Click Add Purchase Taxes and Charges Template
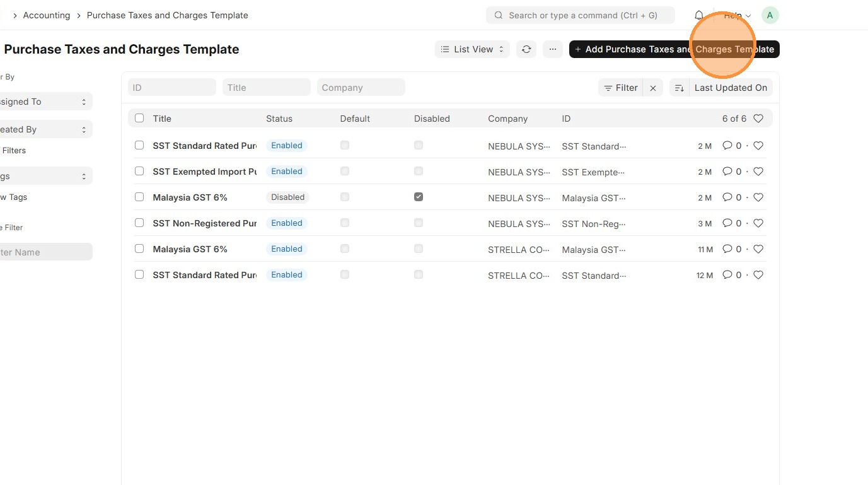The image size is (868, 485). [x=674, y=49]
